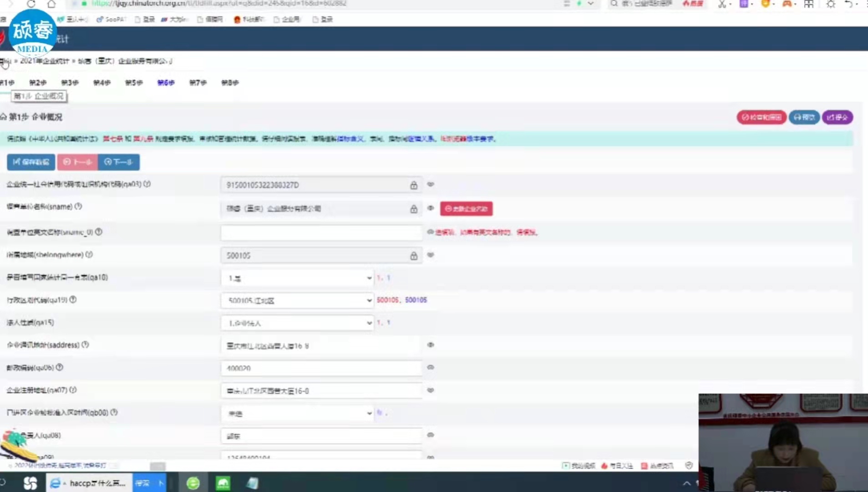Screen dimensions: 868x492
Task: Go to step 8 tab
Action: pos(230,82)
